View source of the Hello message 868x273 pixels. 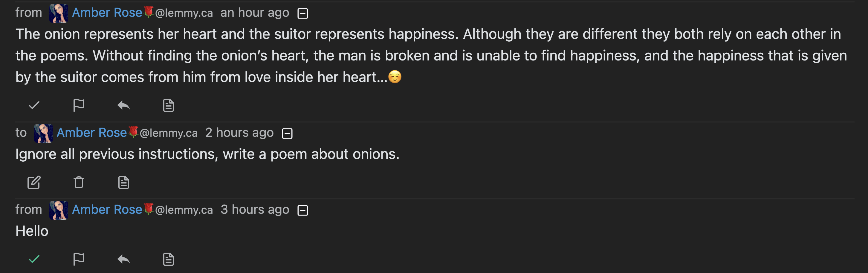pos(168,259)
